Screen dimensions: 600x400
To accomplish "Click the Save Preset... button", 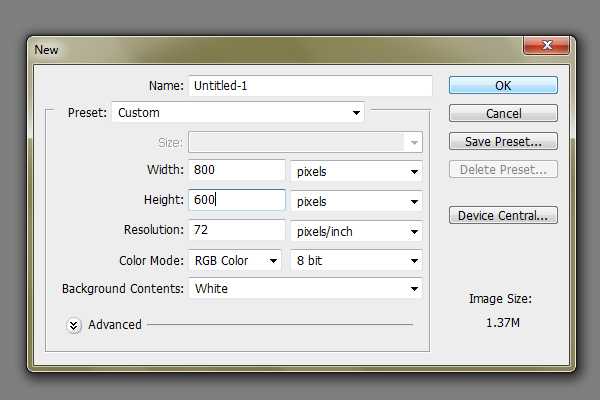I will 503,141.
